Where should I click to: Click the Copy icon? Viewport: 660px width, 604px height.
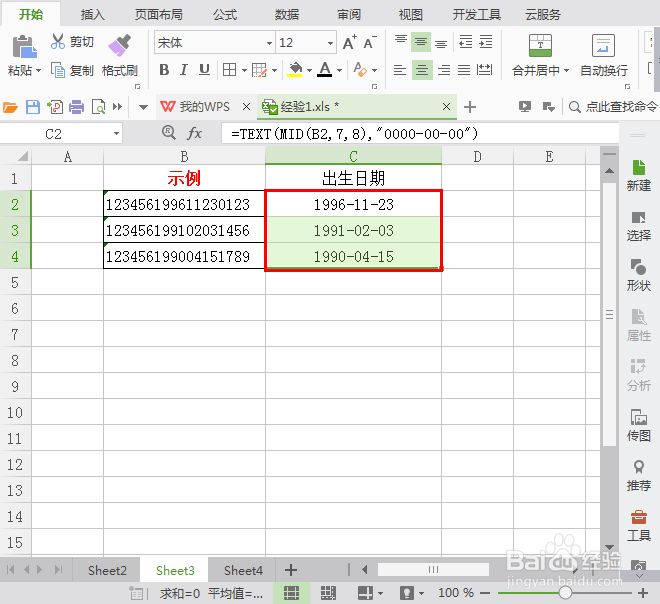click(x=58, y=70)
